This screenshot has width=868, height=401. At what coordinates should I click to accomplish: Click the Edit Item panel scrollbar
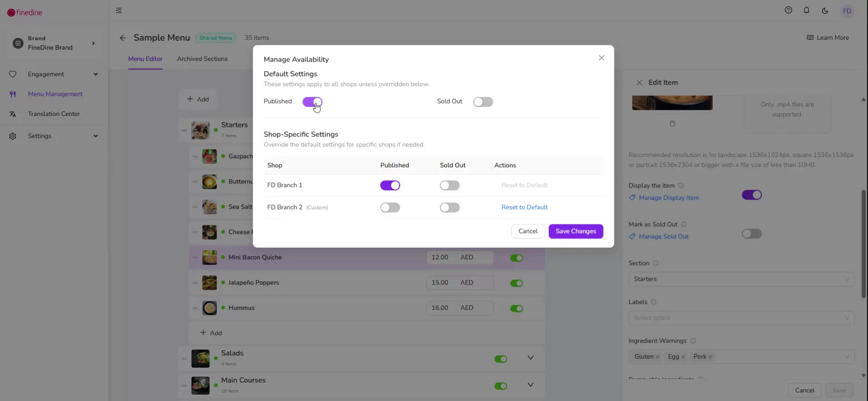click(863, 244)
